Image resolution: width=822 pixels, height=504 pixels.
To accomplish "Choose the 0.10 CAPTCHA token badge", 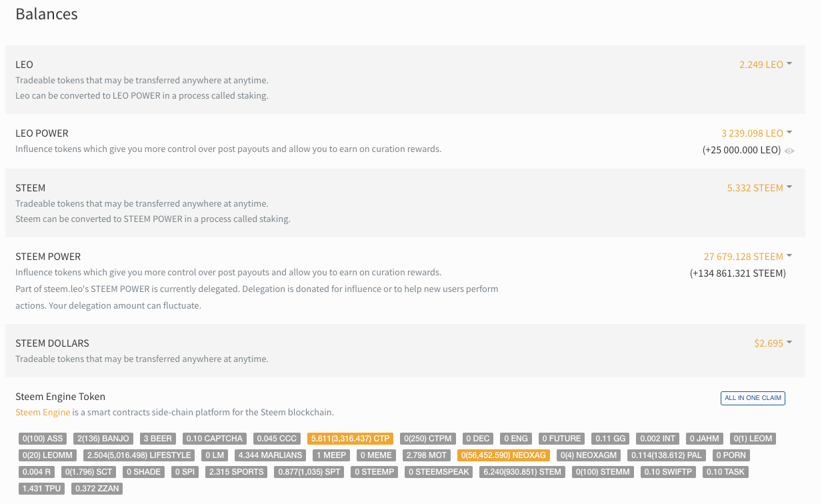I will tap(215, 439).
